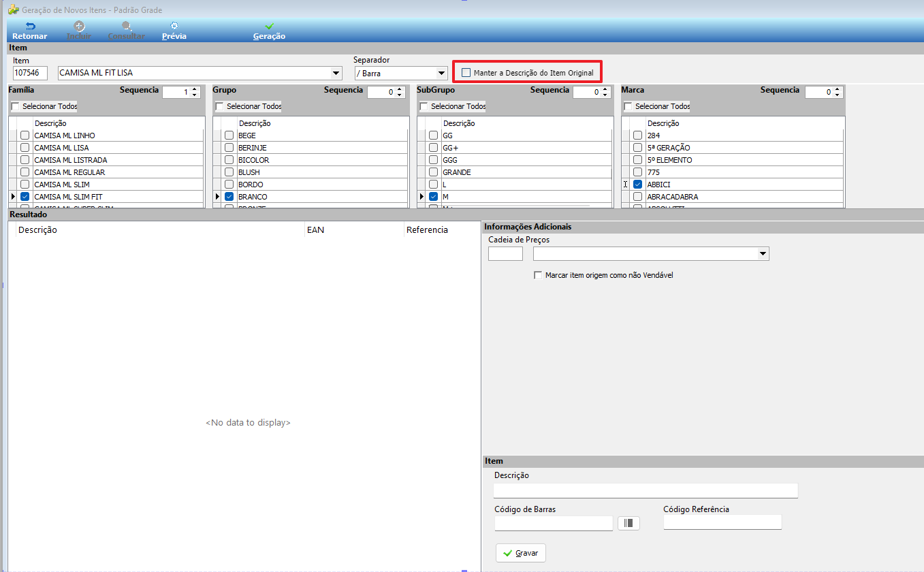Click the Marca Descrição column header

[744, 123]
